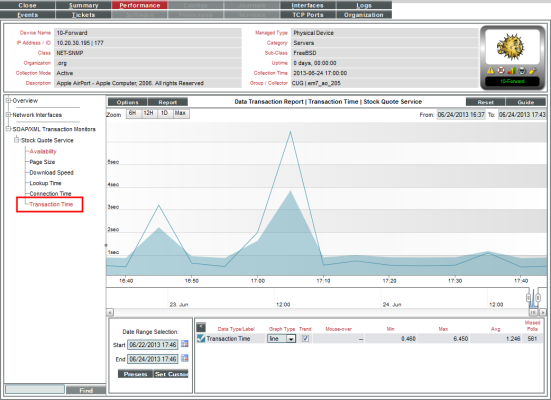Collapse the Stock Quote Service node

(x=17, y=140)
